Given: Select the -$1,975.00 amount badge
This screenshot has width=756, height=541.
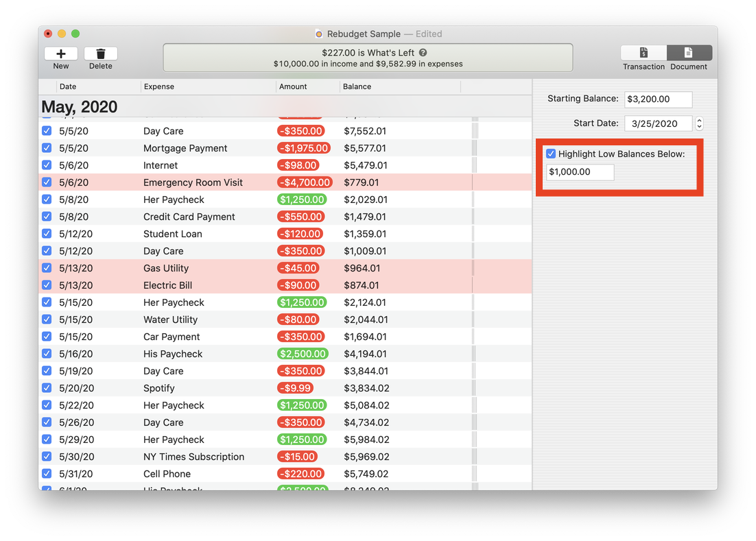Looking at the screenshot, I should pyautogui.click(x=304, y=148).
